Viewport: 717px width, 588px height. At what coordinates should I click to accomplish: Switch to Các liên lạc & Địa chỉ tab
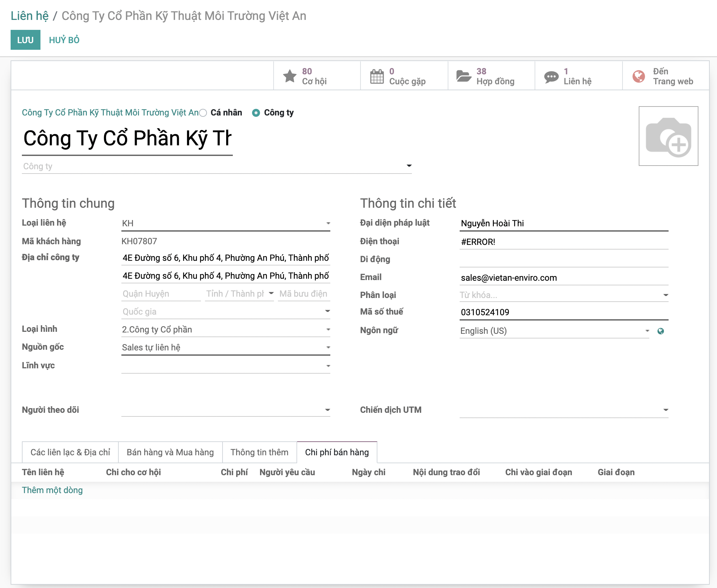coord(70,452)
